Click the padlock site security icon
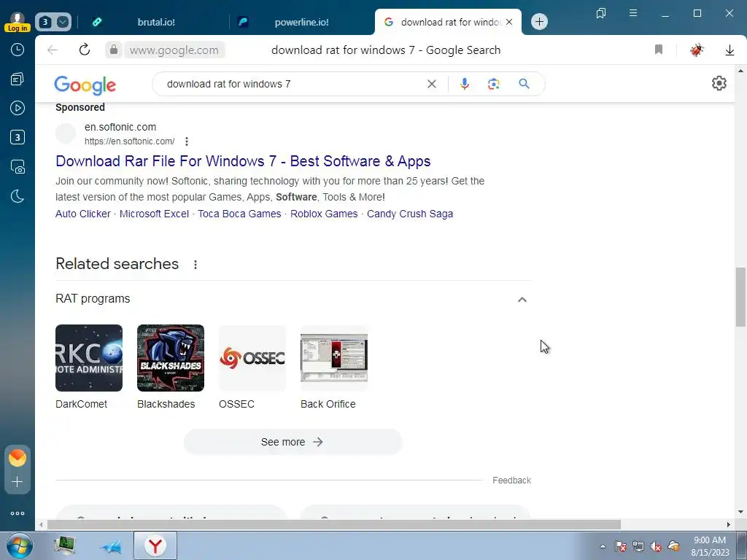 click(113, 50)
